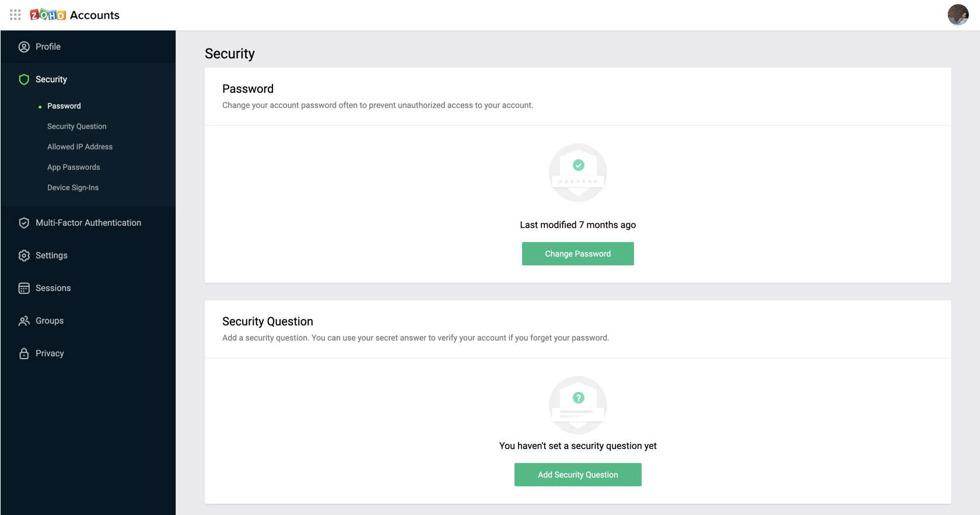Viewport: 980px width, 515px height.
Task: Go to Security Question submenu item
Action: click(77, 127)
